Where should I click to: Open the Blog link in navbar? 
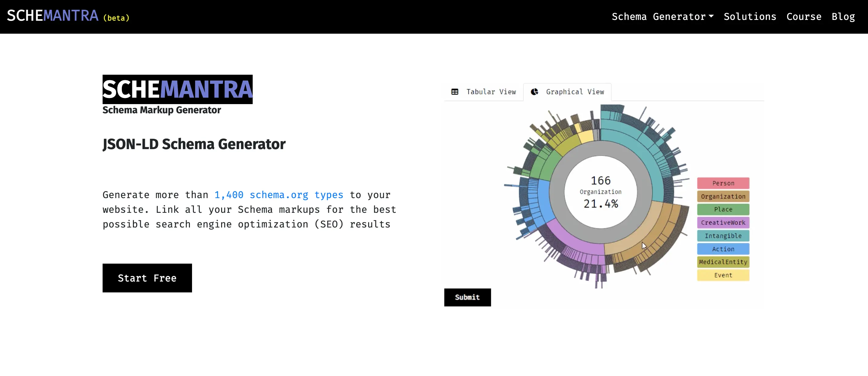pos(843,17)
